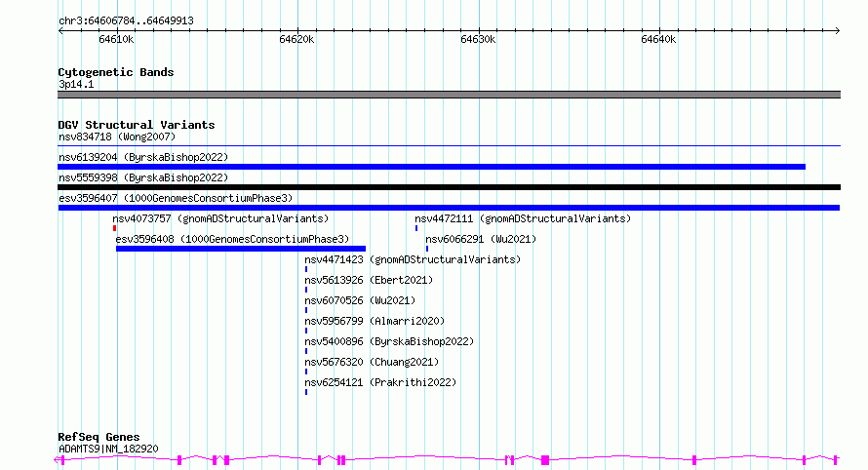868x470 pixels.
Task: Open nsv6066291 (Wu2021) variant label
Action: pos(481,239)
